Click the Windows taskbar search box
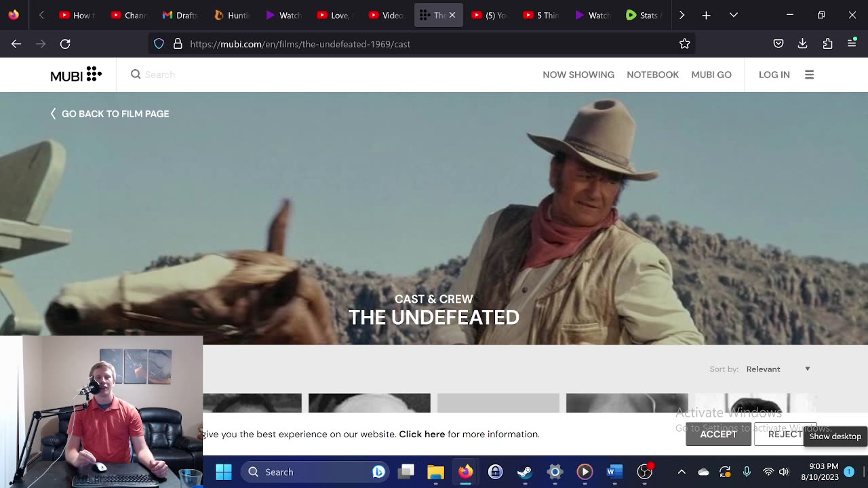 (314, 472)
